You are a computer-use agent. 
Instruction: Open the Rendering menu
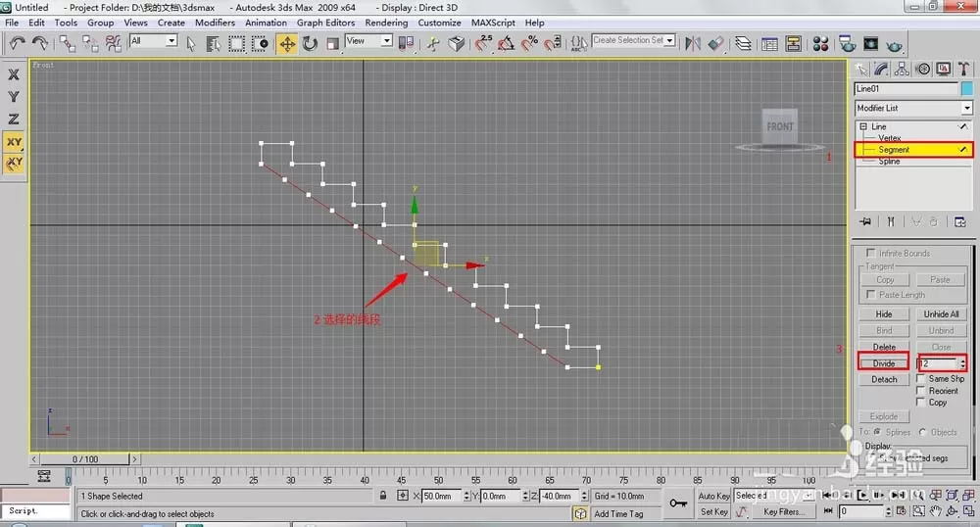click(386, 23)
